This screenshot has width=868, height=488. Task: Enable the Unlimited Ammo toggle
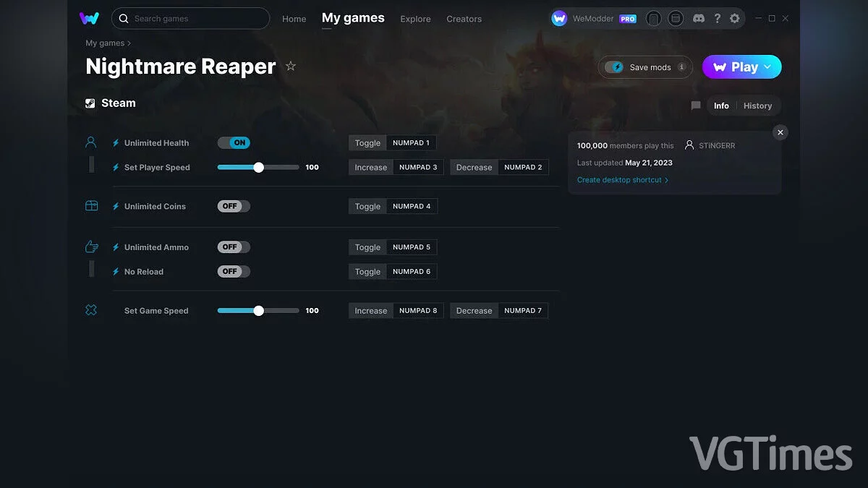[x=234, y=247]
